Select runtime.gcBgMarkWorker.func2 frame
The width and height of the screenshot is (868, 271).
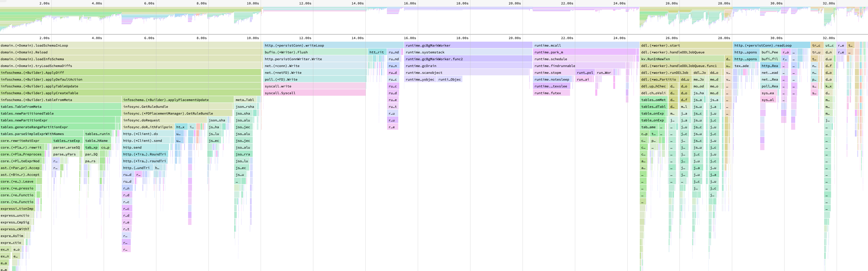[468, 59]
